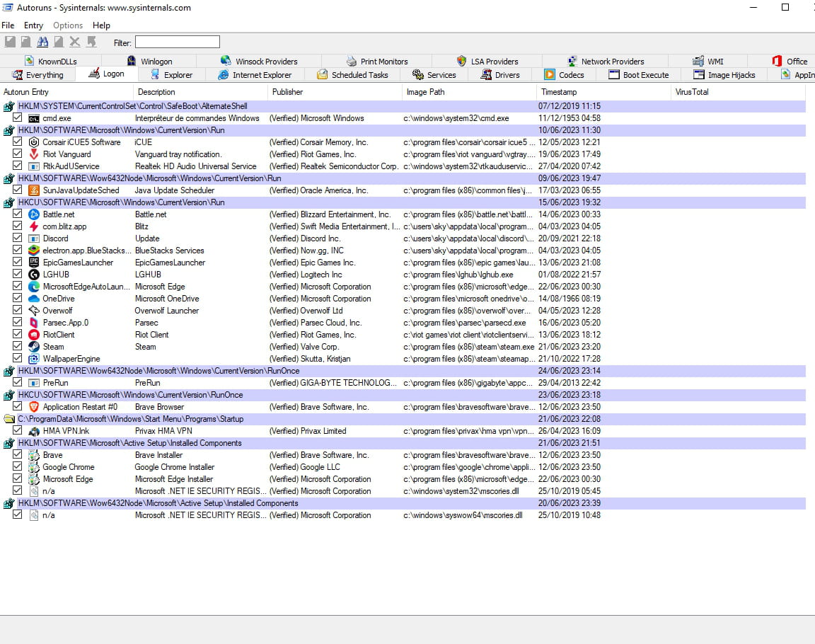Disable the Riot Vanguard autorun checkbox
This screenshot has height=644, width=815.
tap(17, 154)
